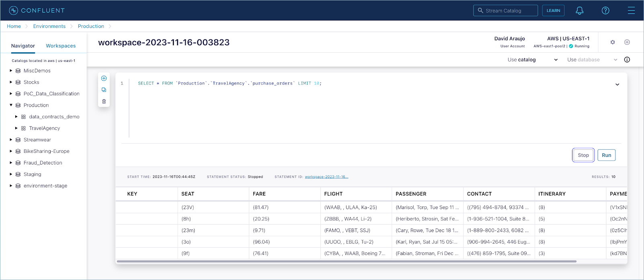Expand the BikeSharing-Europe catalog
This screenshot has width=644, height=280.
click(11, 151)
